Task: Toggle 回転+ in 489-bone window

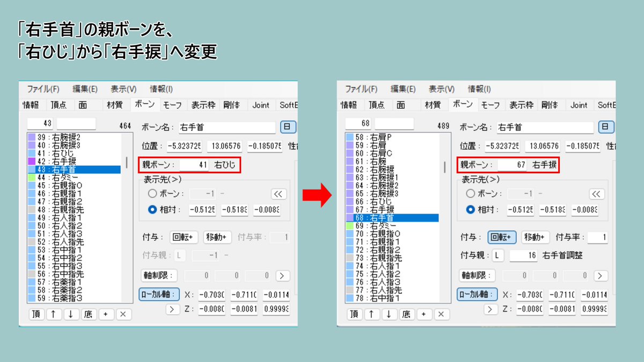Action: 502,237
